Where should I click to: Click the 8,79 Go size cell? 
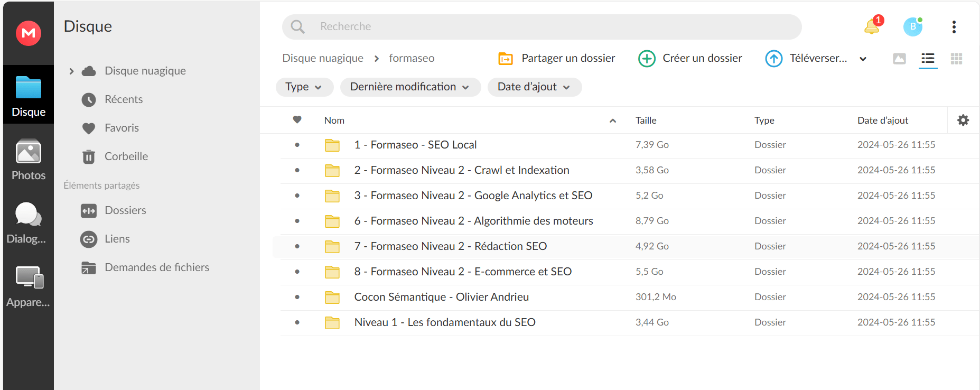coord(652,221)
